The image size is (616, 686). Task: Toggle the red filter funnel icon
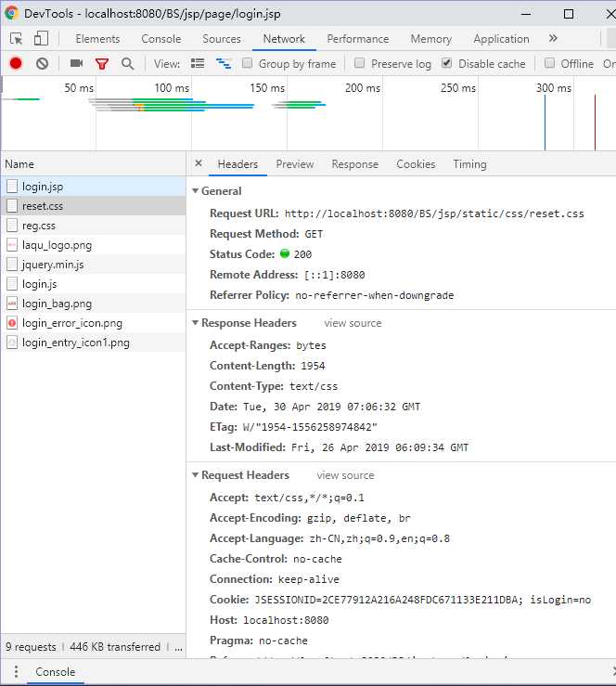coord(102,64)
